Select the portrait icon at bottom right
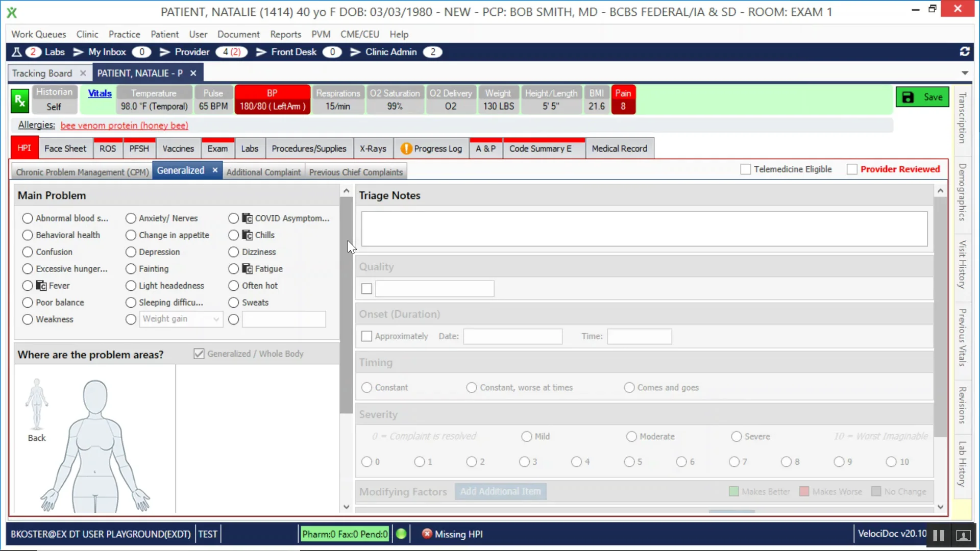Image resolution: width=980 pixels, height=551 pixels. click(963, 536)
